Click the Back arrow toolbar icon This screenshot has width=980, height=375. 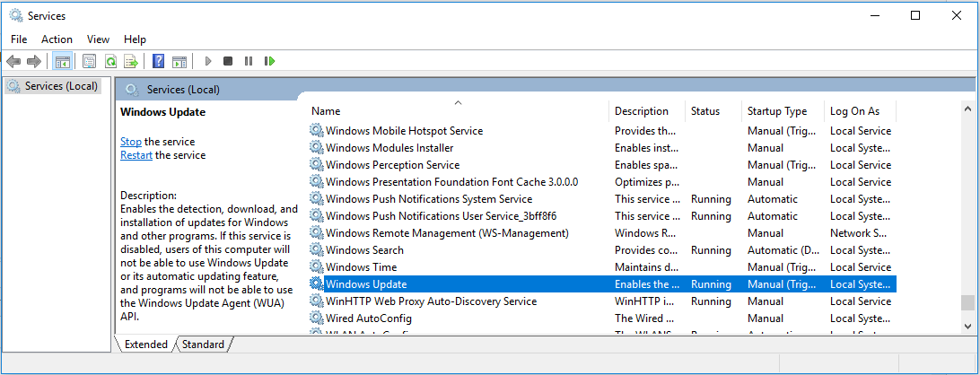click(13, 61)
